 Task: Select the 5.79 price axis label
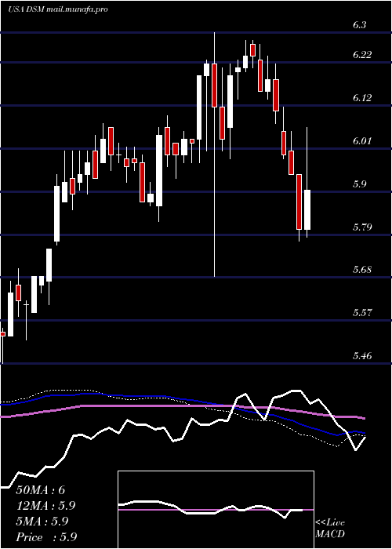(362, 227)
